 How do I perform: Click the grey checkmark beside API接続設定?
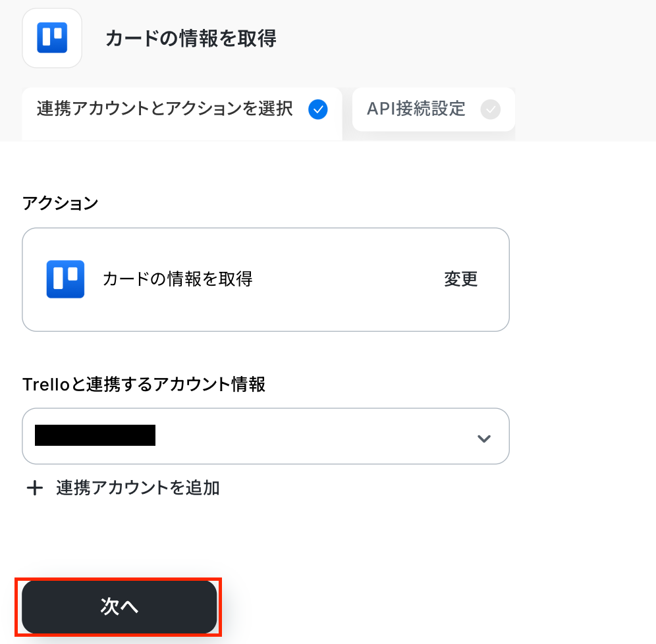tap(490, 109)
